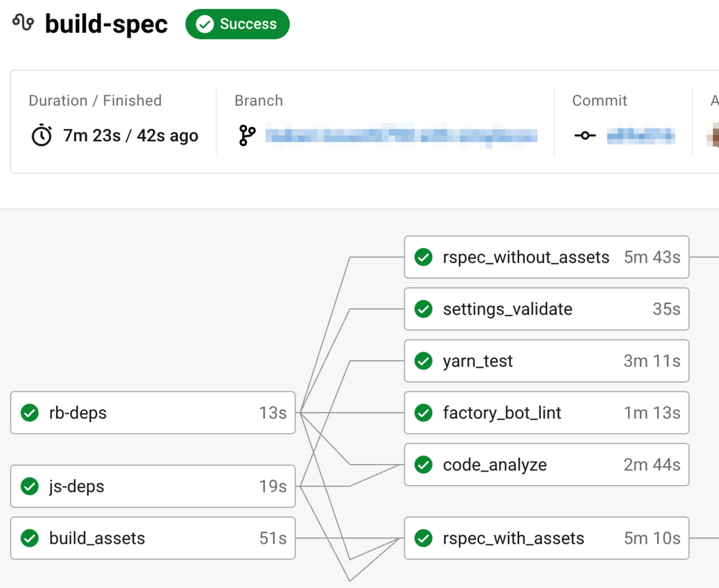The width and height of the screenshot is (719, 588).
Task: Click the green Success status badge
Action: point(237,25)
